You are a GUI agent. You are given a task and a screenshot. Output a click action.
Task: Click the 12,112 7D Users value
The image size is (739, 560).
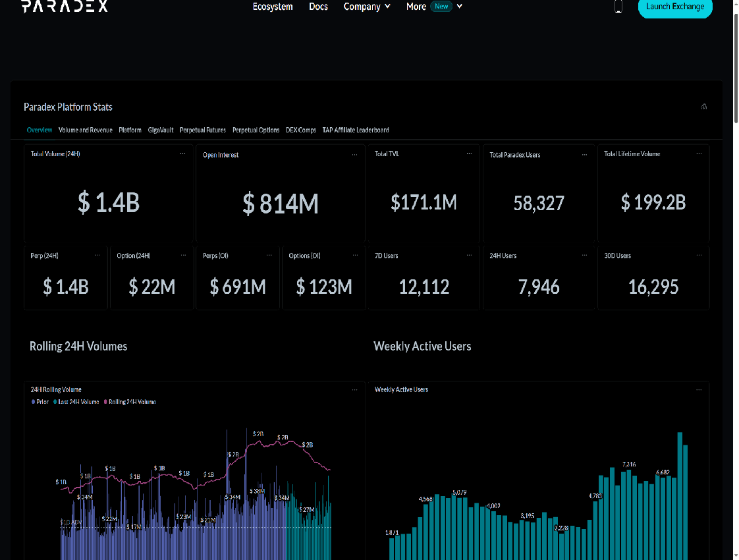424,287
